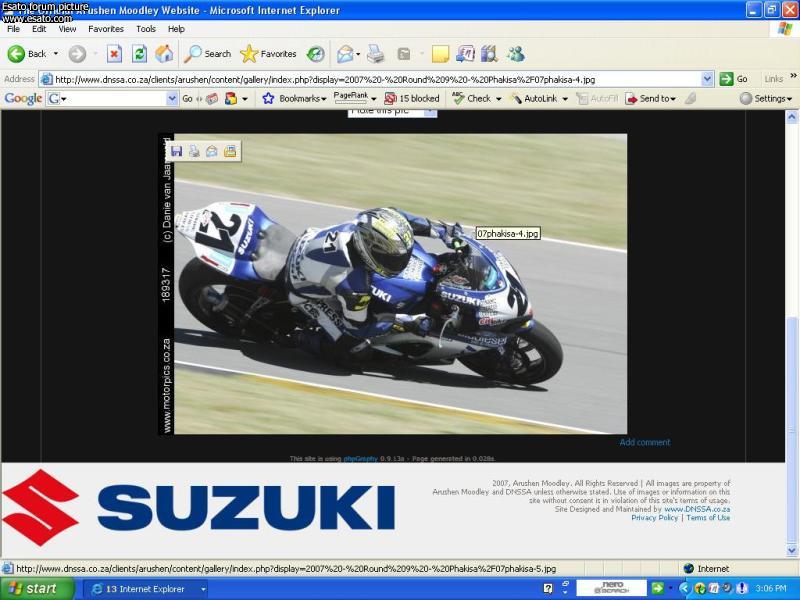Viewport: 800px width, 600px height.
Task: Follow the www.DNSSA.co.za link
Action: click(696, 509)
